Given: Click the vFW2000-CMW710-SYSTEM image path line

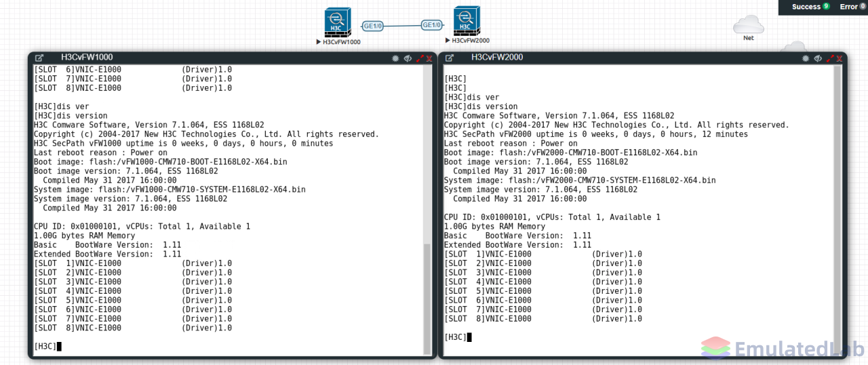Looking at the screenshot, I should coord(580,180).
